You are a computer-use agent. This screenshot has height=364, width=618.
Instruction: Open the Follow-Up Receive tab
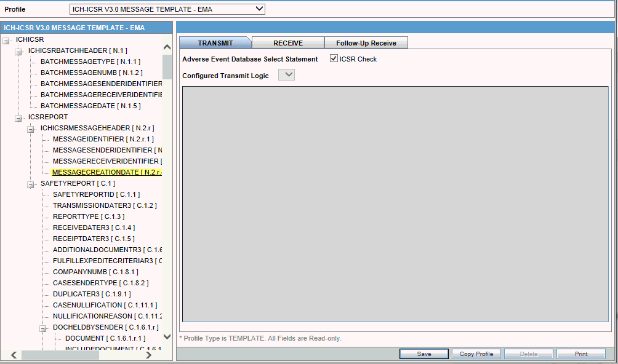(366, 42)
